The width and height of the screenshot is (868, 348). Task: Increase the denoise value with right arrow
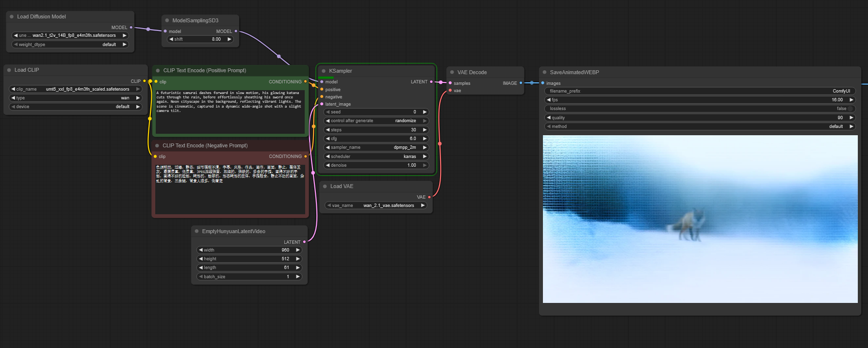point(425,165)
